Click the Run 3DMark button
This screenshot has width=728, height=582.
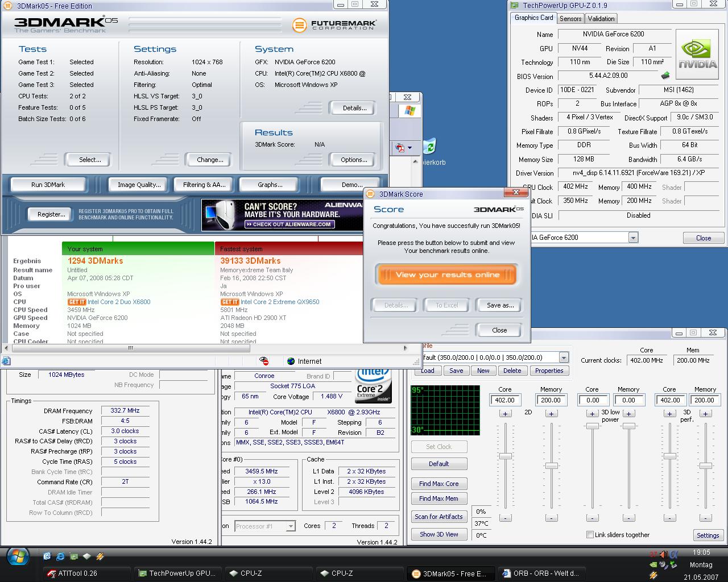click(x=48, y=185)
